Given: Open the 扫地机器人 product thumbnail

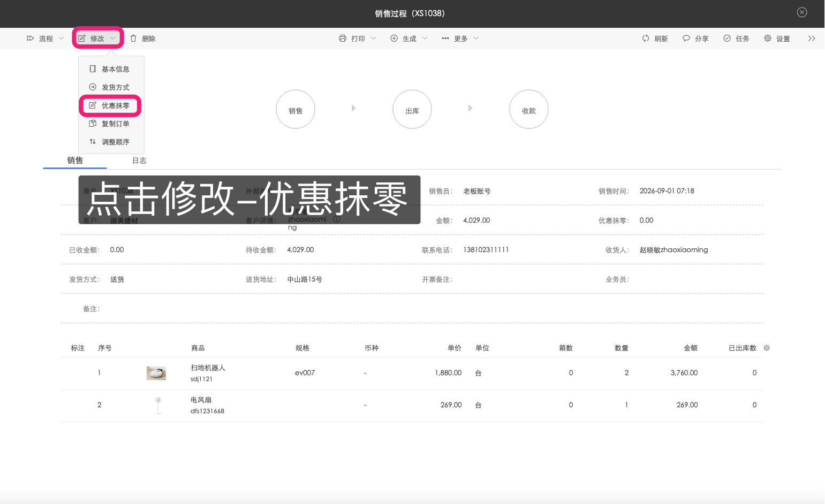Looking at the screenshot, I should click(156, 373).
